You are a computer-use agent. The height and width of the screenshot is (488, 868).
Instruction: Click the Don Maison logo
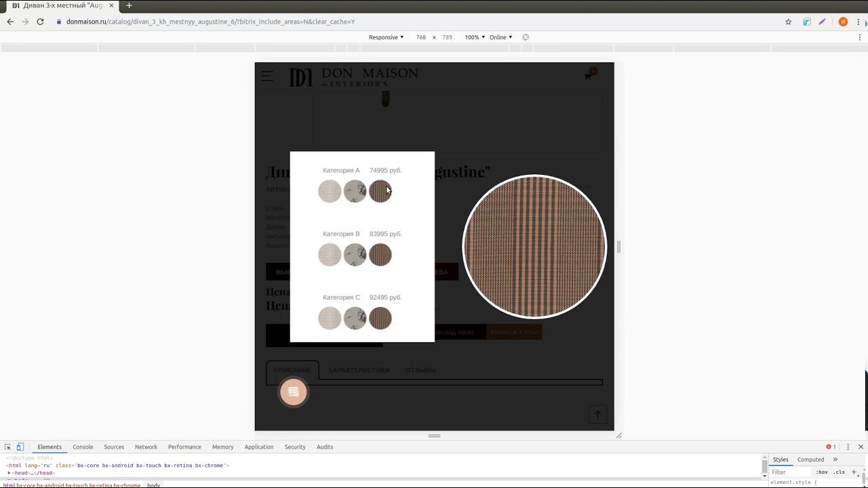353,77
